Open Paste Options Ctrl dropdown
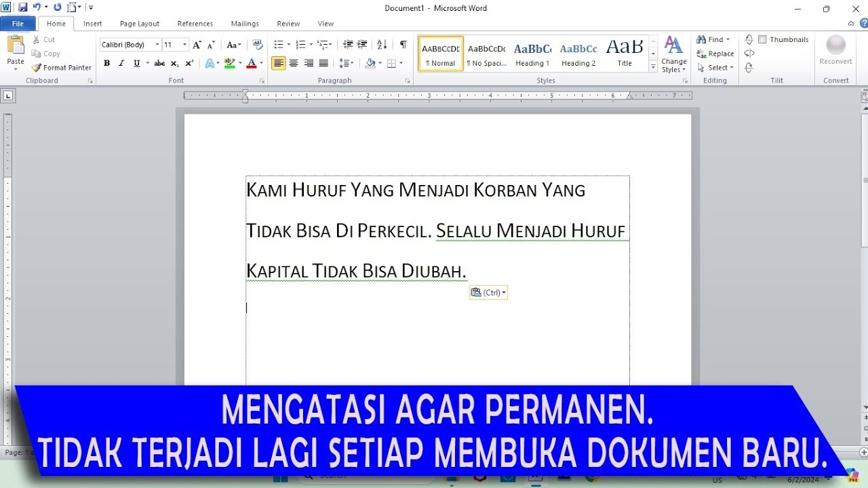868x488 pixels. coord(488,293)
